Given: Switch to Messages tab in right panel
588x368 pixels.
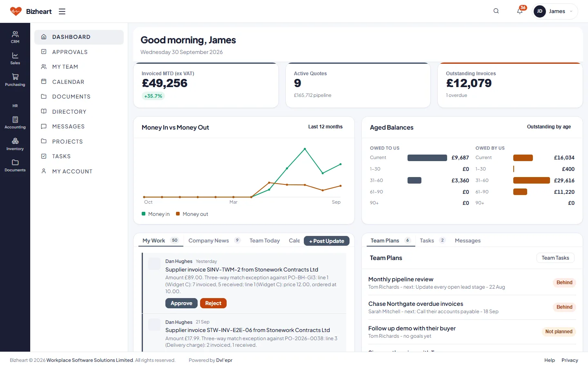Looking at the screenshot, I should click(x=468, y=240).
